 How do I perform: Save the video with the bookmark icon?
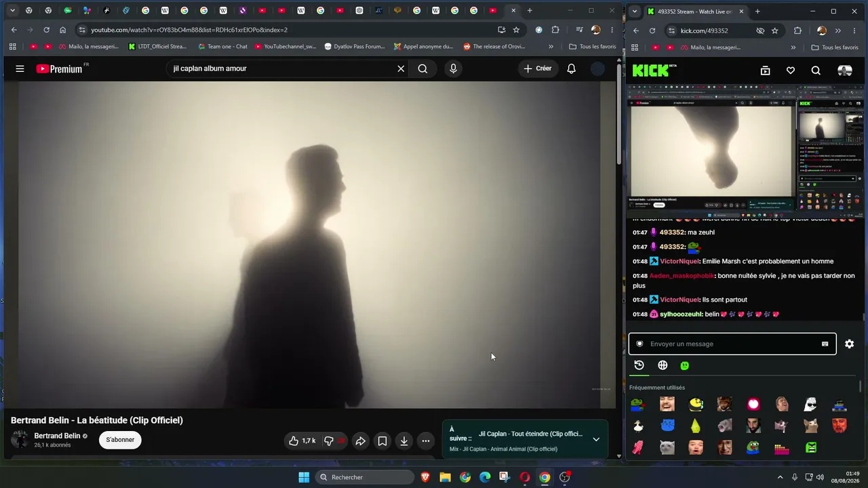click(382, 441)
